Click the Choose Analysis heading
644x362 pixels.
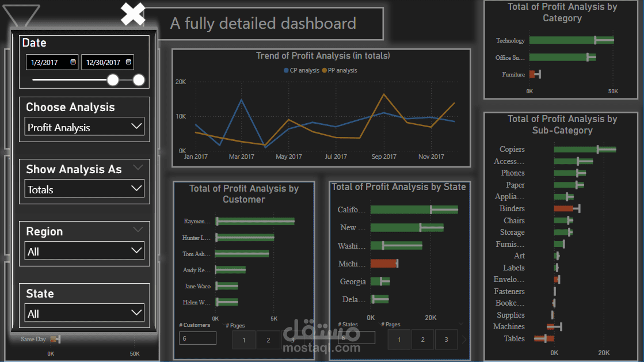(x=70, y=107)
